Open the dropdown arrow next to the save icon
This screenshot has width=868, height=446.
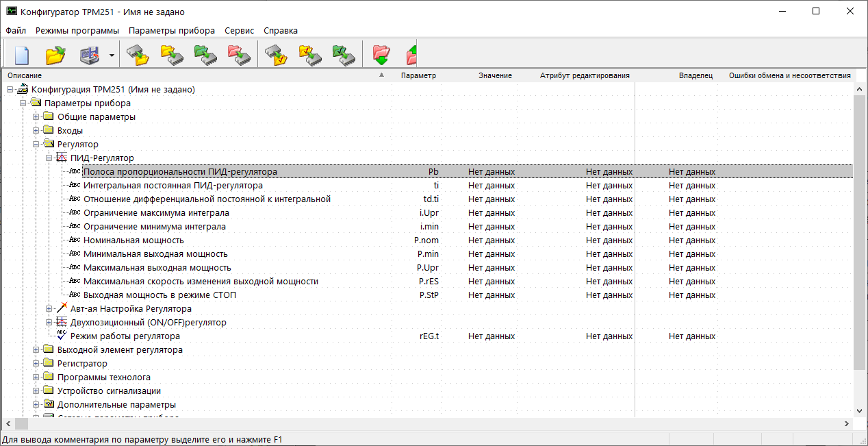tap(112, 55)
